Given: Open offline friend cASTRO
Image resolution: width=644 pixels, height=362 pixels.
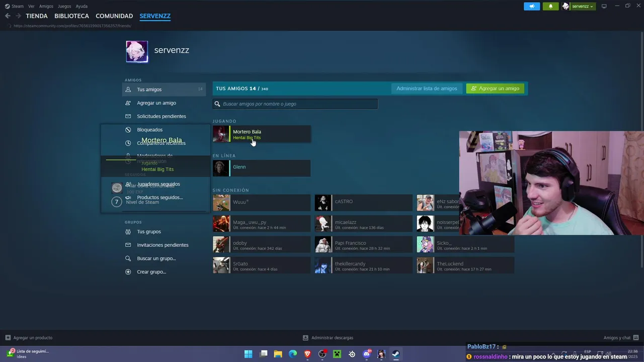Looking at the screenshot, I should click(363, 203).
